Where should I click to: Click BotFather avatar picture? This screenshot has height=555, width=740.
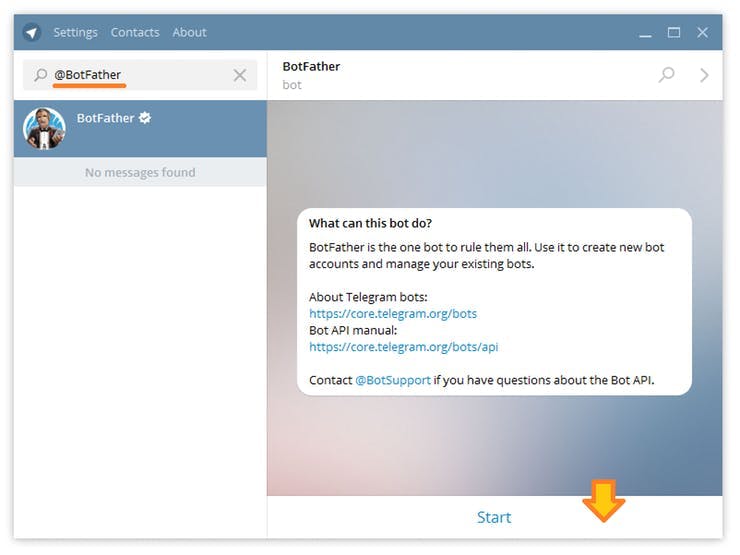pyautogui.click(x=44, y=128)
